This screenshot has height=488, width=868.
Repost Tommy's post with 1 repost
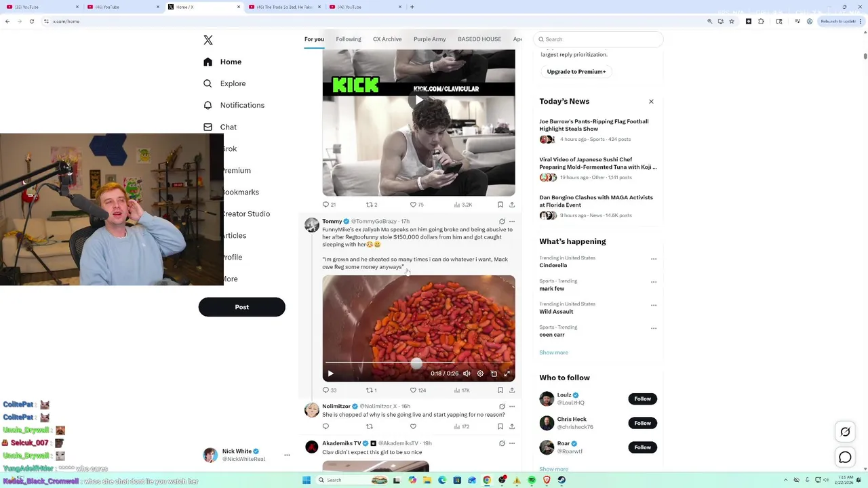(x=372, y=390)
